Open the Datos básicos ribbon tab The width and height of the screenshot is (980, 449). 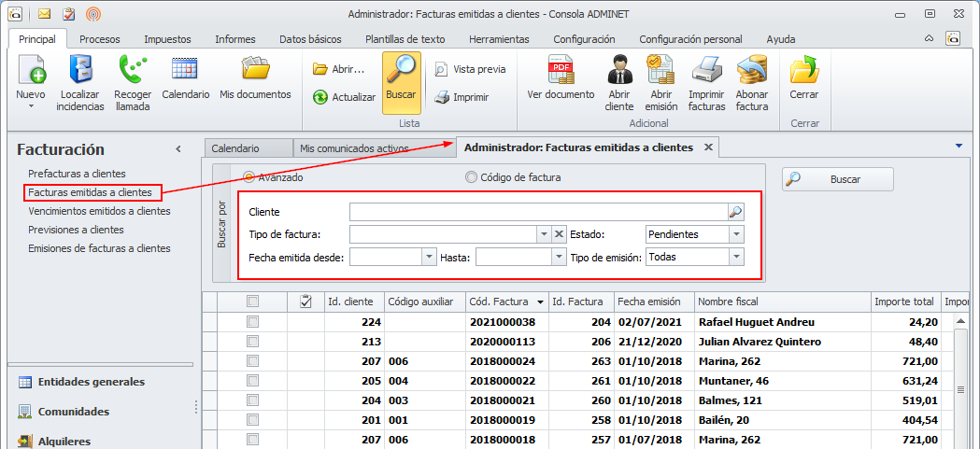click(310, 39)
